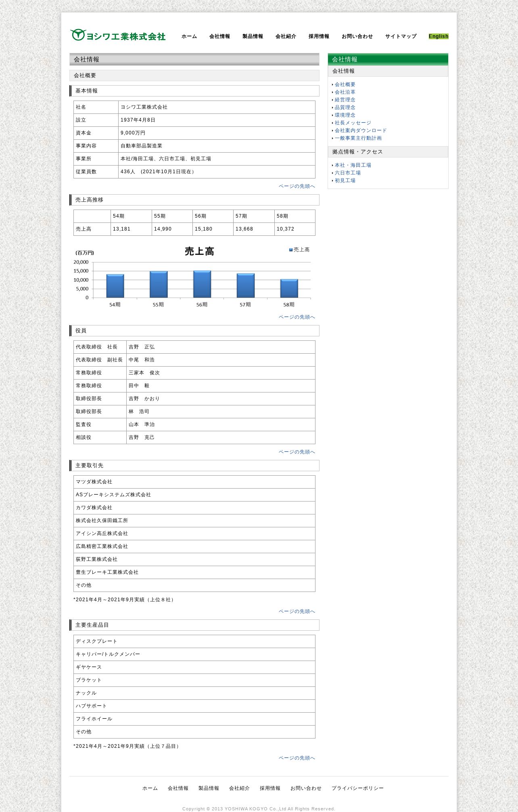Click ページの先頭へ below the sales chart
518x812 pixels.
pyautogui.click(x=297, y=317)
